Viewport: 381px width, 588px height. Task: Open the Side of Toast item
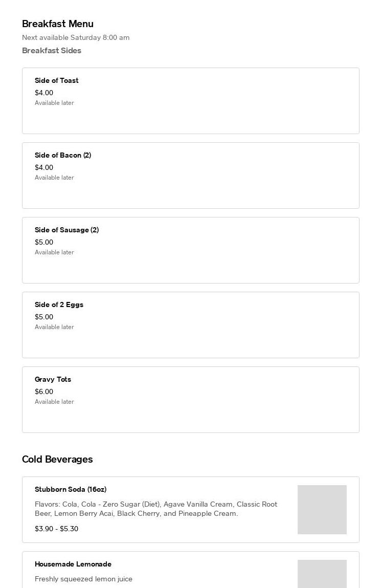tap(190, 101)
